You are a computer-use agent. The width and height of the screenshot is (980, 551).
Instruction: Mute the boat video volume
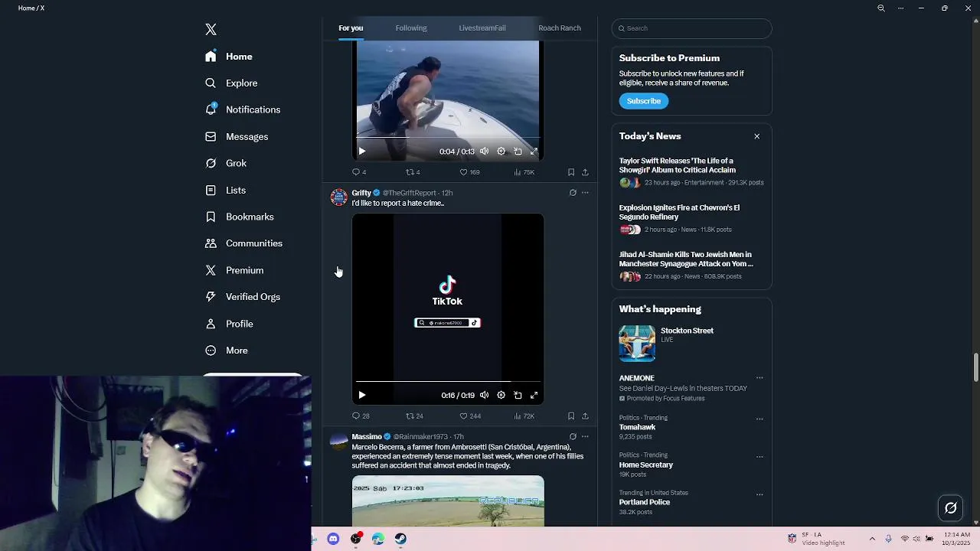484,152
